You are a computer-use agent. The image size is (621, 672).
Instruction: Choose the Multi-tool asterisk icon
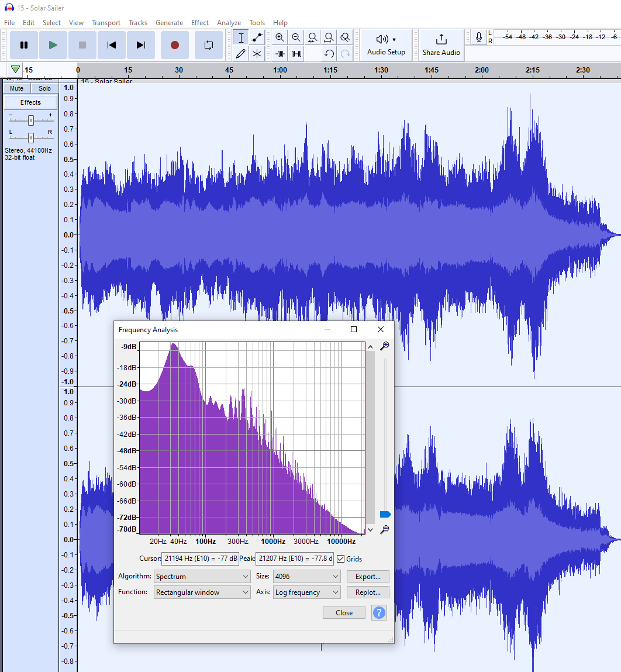pyautogui.click(x=257, y=54)
